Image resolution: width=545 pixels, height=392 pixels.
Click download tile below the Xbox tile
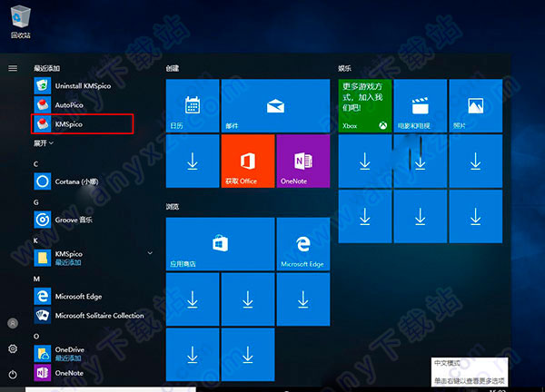click(365, 162)
